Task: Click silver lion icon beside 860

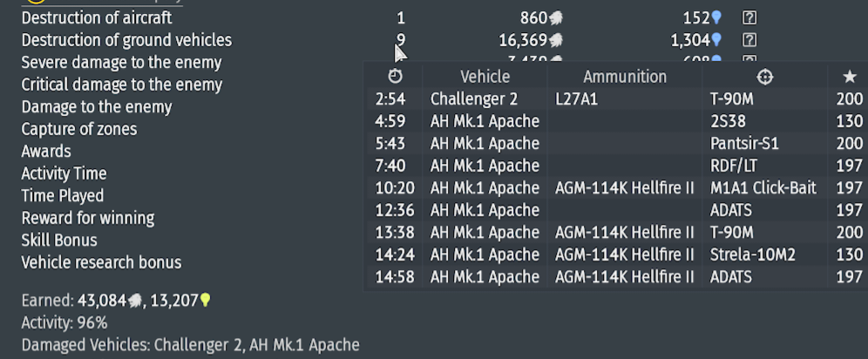Action: pos(556,17)
